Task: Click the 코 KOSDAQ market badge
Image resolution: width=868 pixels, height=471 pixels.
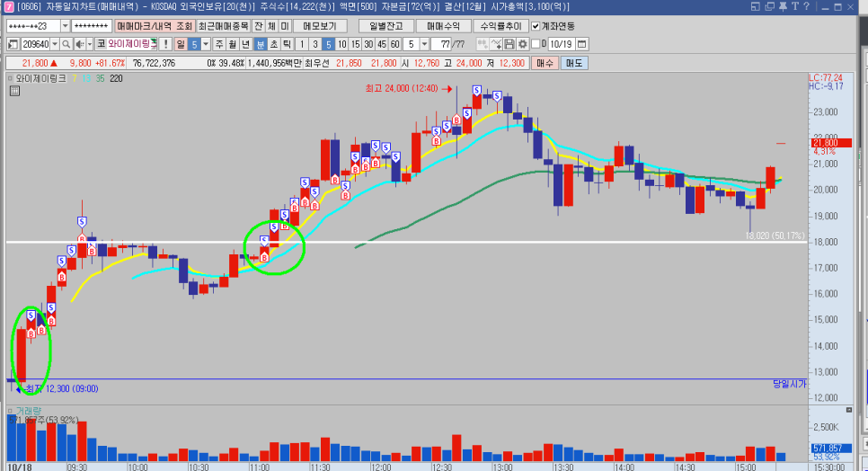Action: click(x=102, y=44)
